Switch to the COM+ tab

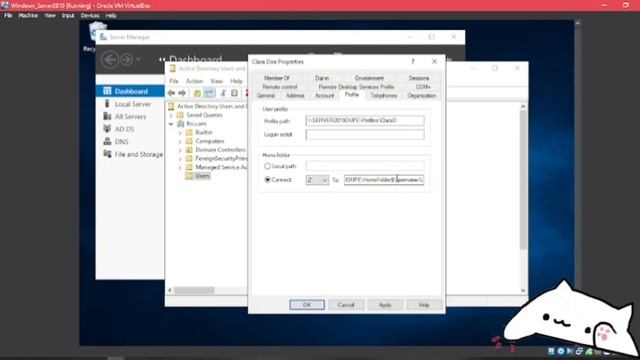423,87
